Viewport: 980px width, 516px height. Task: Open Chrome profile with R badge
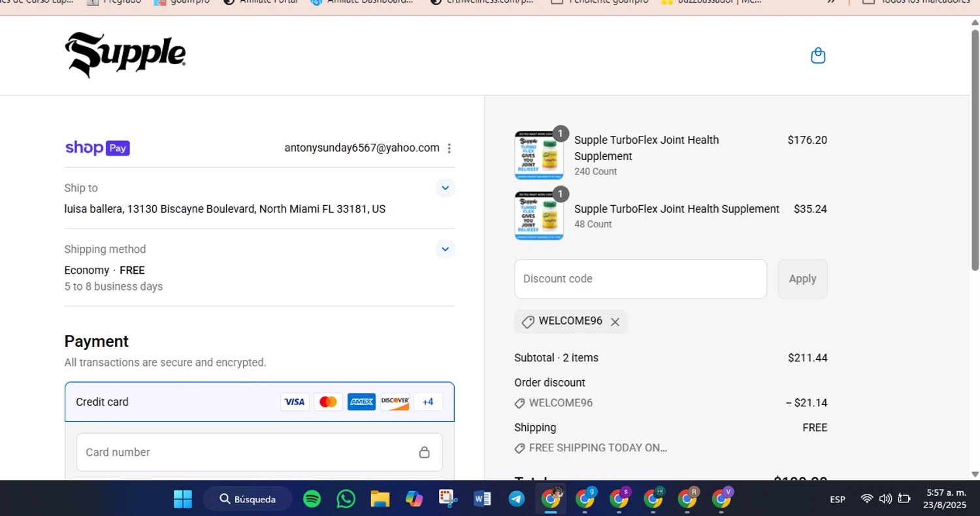(x=687, y=499)
